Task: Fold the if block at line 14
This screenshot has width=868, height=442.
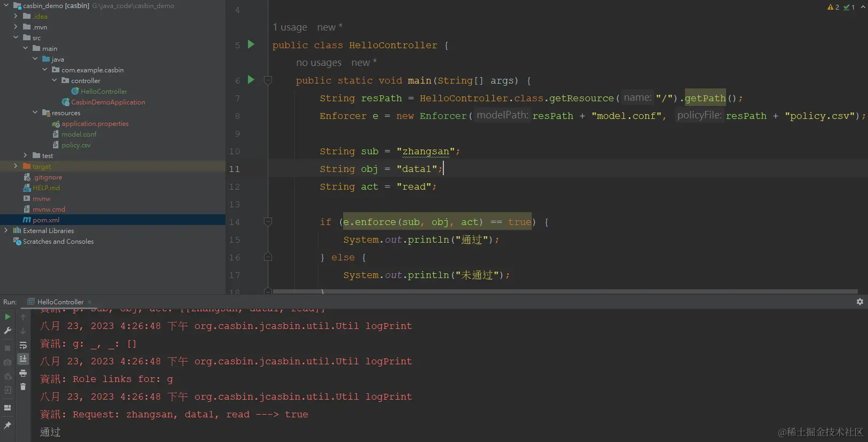Action: [268, 222]
